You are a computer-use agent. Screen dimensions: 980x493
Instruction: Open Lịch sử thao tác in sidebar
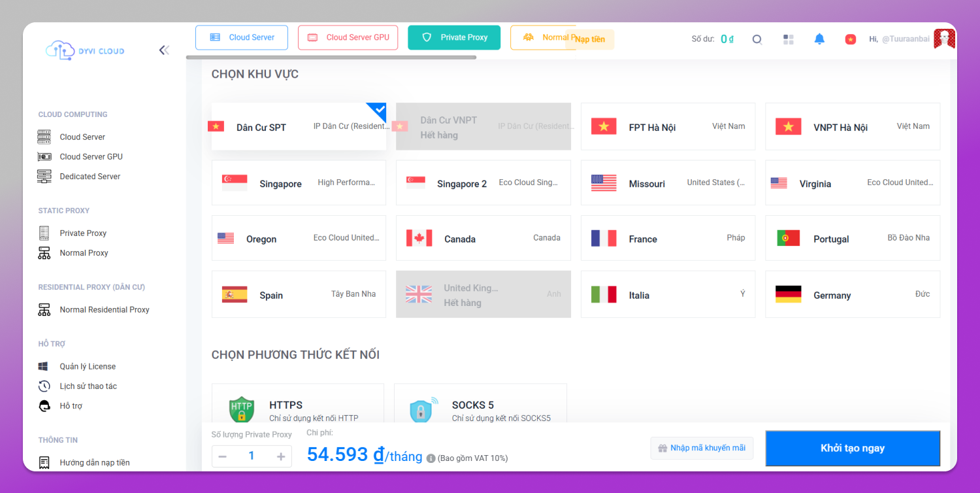[x=88, y=386]
